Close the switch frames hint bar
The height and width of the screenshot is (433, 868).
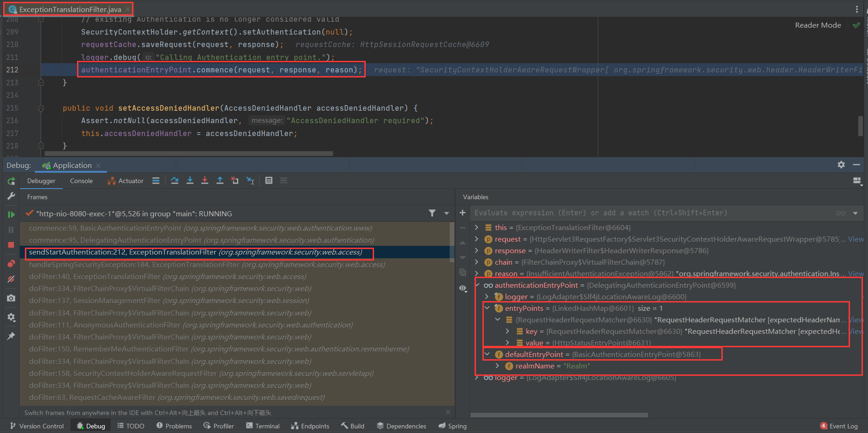click(x=448, y=412)
